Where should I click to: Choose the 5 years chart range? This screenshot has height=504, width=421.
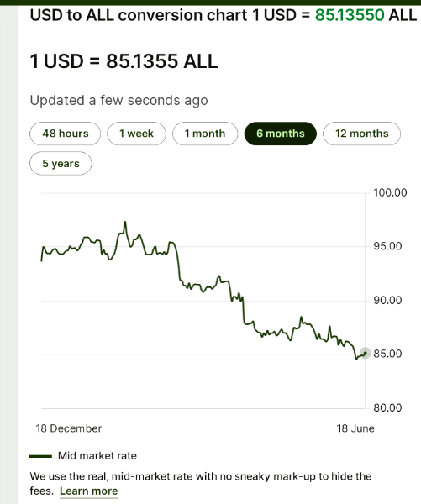click(x=61, y=163)
